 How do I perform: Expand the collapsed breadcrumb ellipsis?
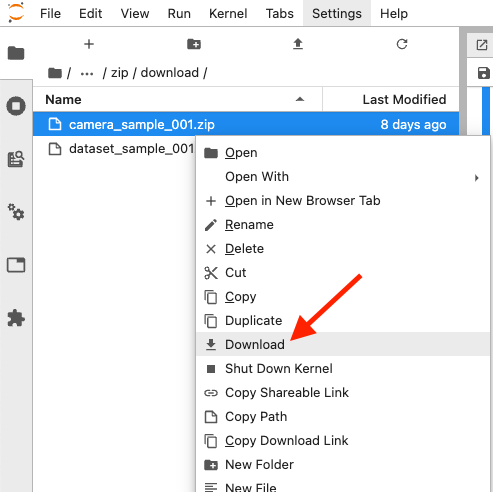click(x=87, y=73)
